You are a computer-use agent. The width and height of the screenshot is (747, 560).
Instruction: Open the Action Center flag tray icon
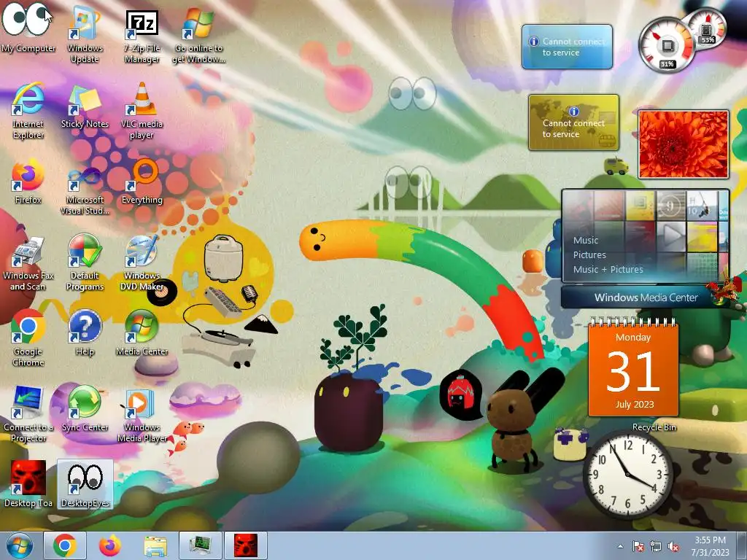[x=638, y=547]
